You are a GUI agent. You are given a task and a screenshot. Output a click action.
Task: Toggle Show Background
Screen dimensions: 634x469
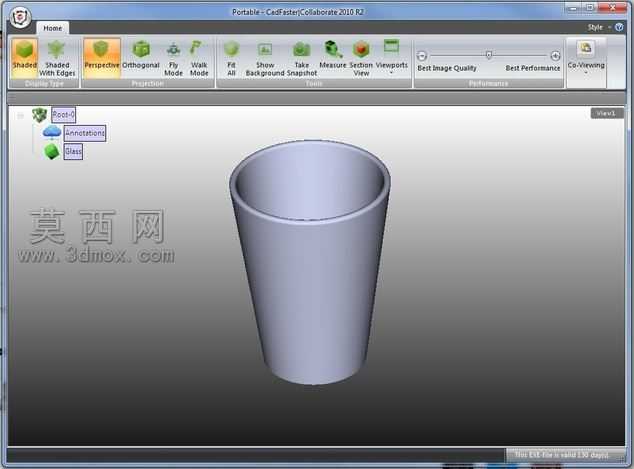coord(265,58)
